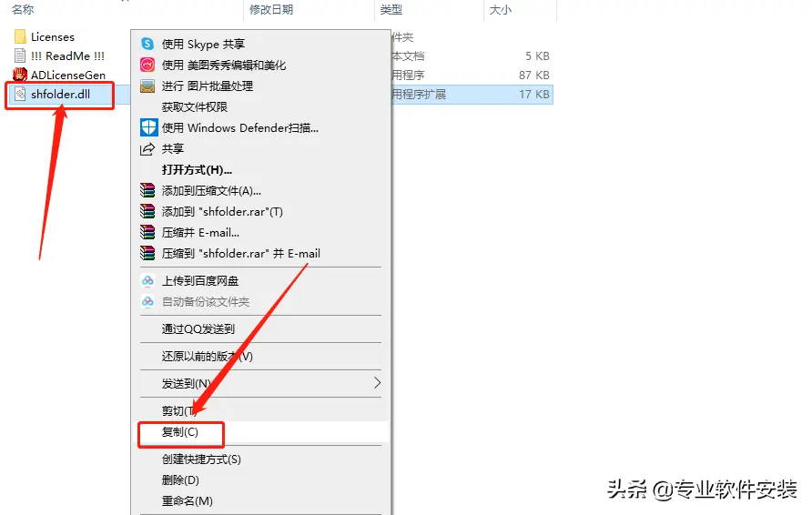
Task: Click the Skype icon in context menu
Action: pos(147,44)
